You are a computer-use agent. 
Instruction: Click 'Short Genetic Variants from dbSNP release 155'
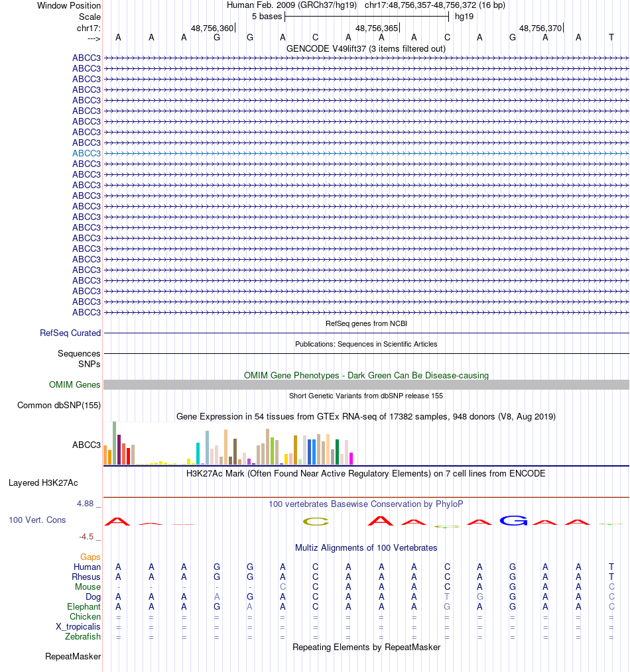tap(366, 396)
